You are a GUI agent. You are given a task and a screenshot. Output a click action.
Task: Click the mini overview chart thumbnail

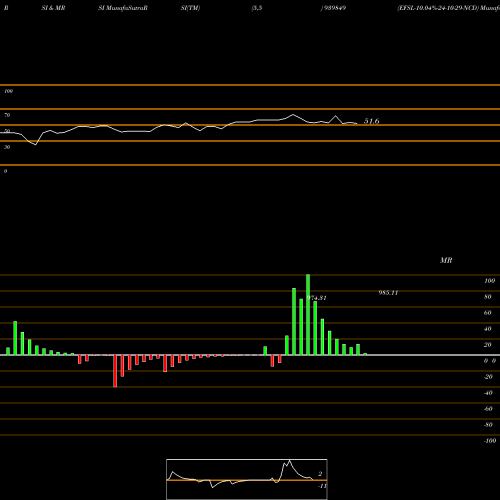pyautogui.click(x=247, y=479)
